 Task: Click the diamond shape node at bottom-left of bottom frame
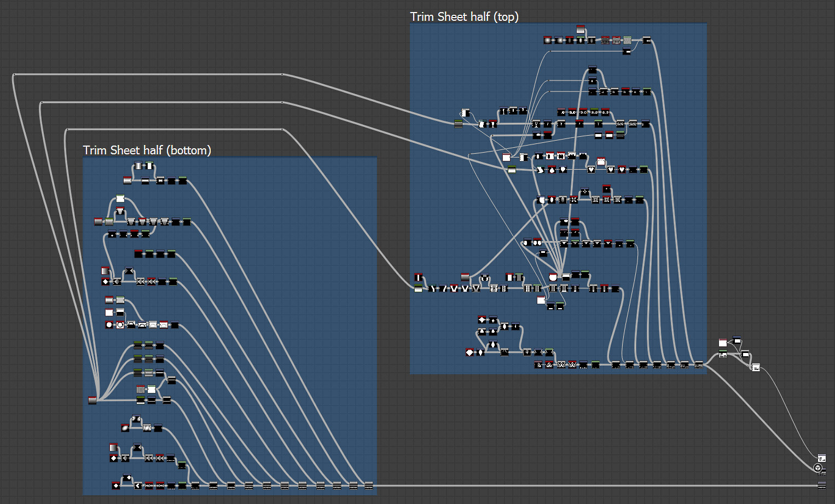coord(116,485)
